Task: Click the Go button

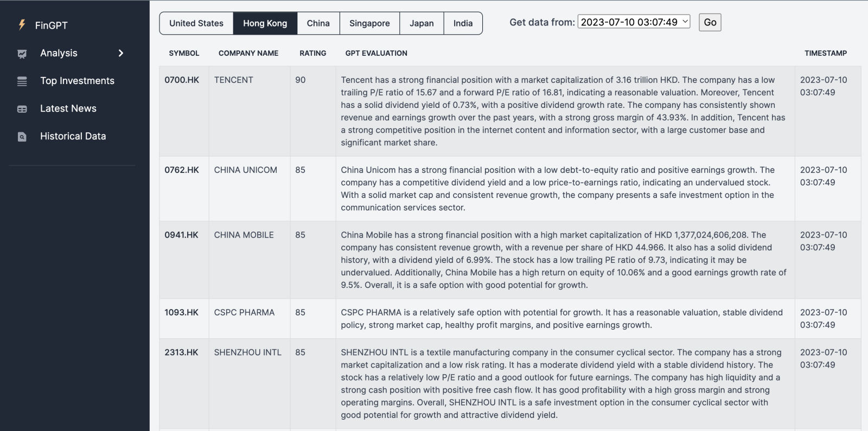Action: tap(710, 22)
